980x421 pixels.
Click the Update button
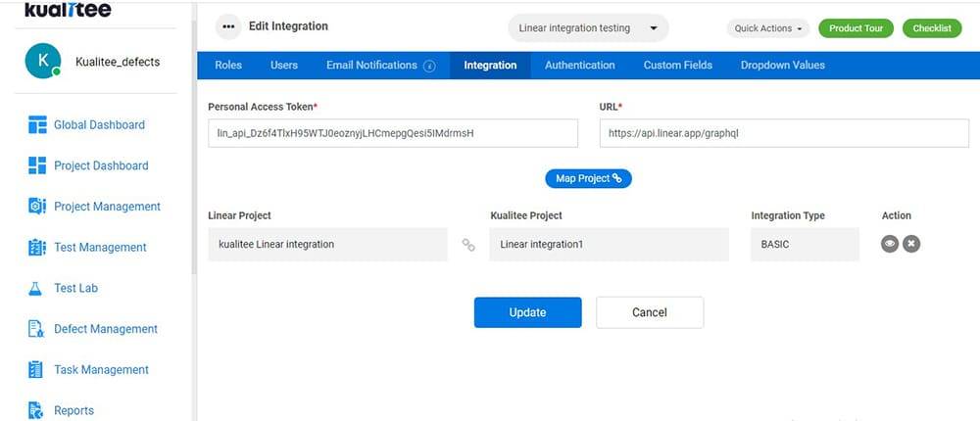(x=527, y=312)
